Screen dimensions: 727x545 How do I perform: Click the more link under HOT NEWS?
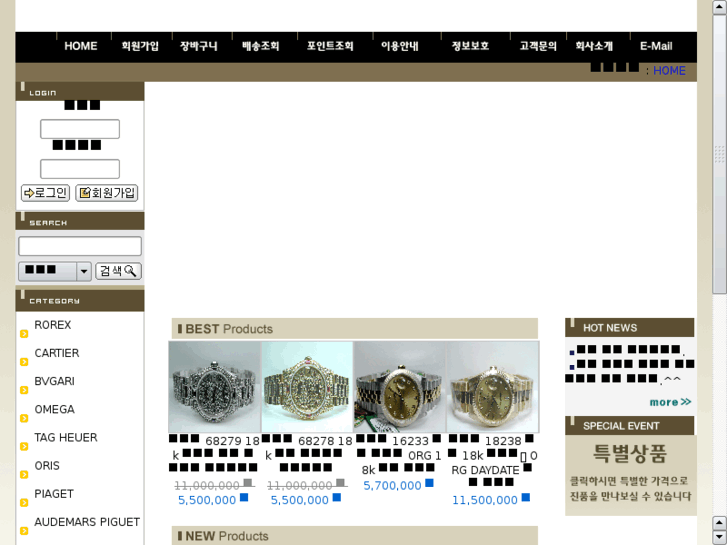pos(670,402)
